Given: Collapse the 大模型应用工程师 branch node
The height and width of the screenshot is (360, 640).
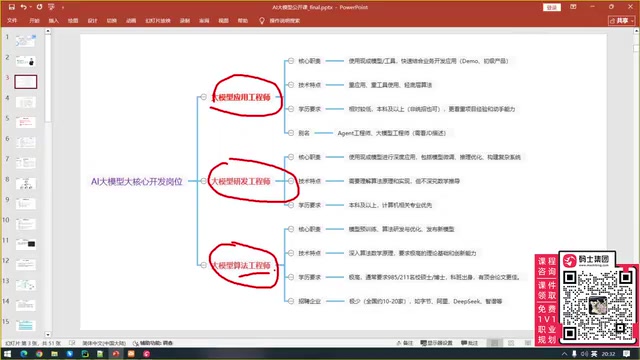Looking at the screenshot, I should click(x=203, y=97).
